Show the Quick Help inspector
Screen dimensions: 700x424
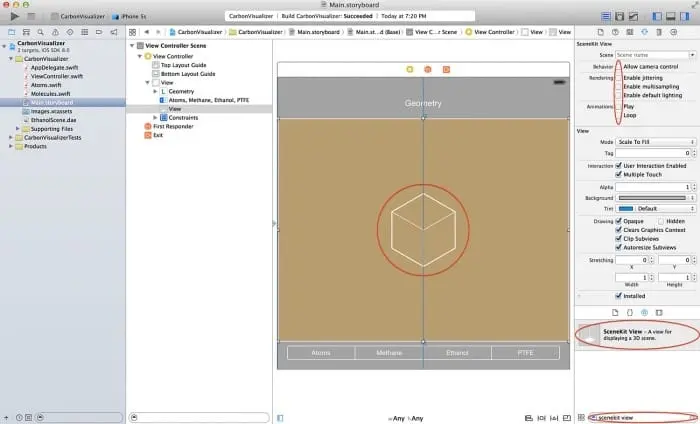615,32
